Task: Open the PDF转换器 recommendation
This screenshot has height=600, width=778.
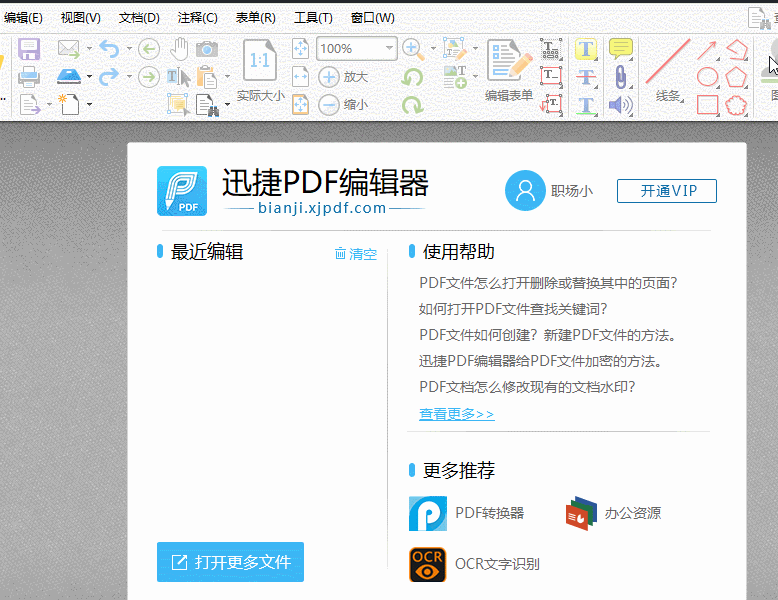Action: click(x=466, y=513)
